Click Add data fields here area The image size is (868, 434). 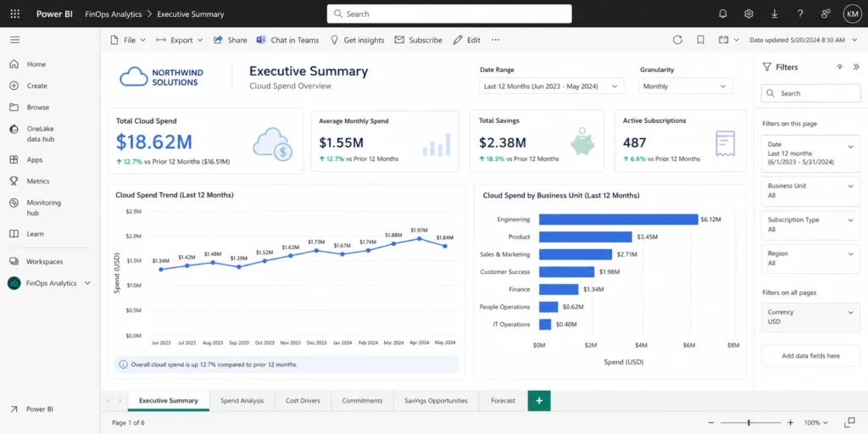811,356
